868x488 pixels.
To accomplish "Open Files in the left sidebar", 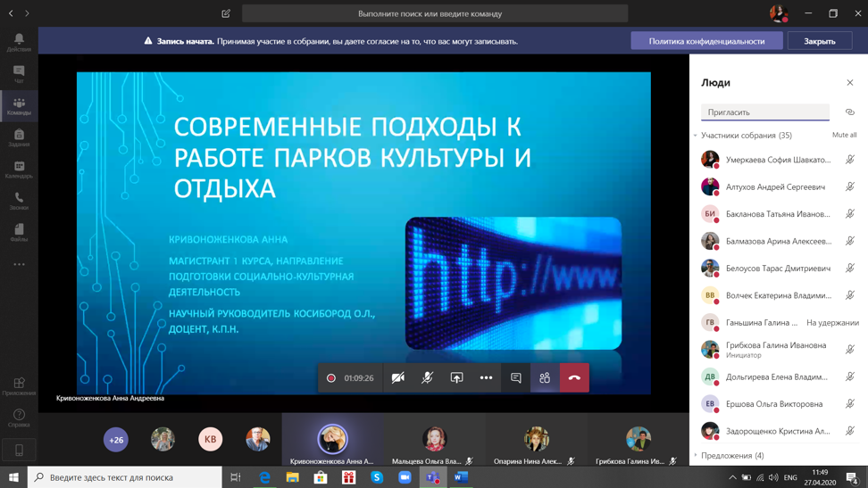I will click(x=19, y=233).
